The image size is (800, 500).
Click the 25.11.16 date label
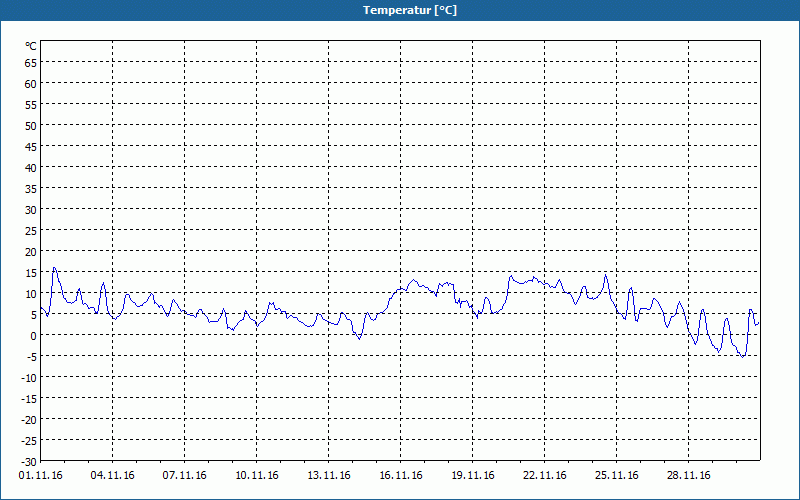(x=616, y=475)
